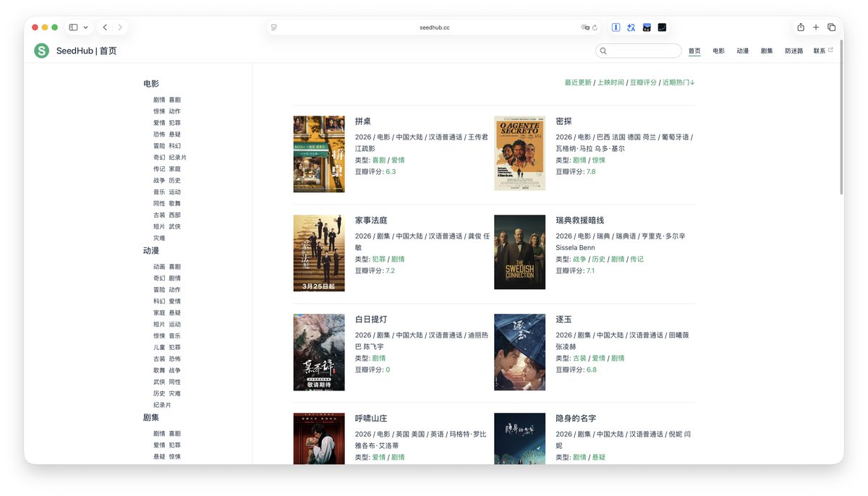Click the 传记 genre tag under 瑞典救援暗线

pos(637,259)
